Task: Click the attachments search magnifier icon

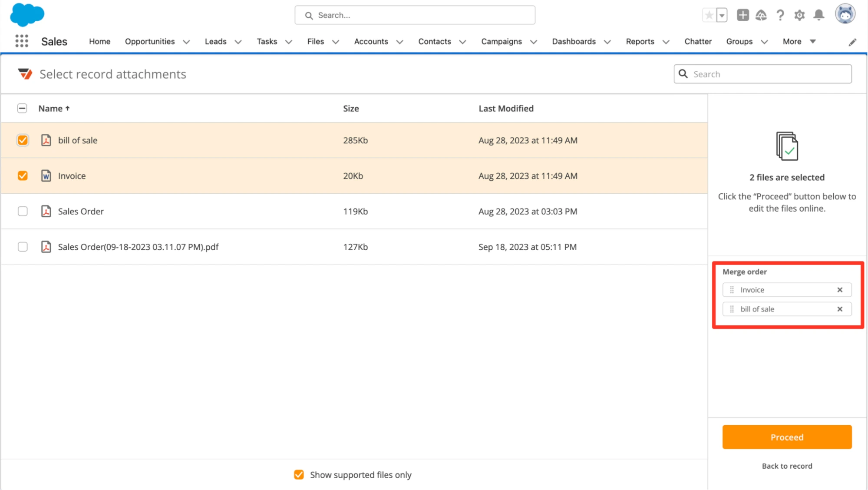Action: pyautogui.click(x=683, y=74)
